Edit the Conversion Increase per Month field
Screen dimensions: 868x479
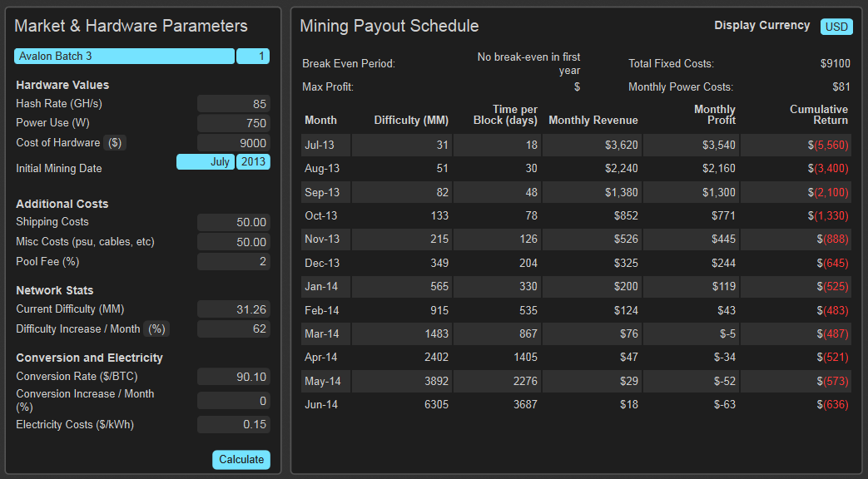click(x=234, y=401)
